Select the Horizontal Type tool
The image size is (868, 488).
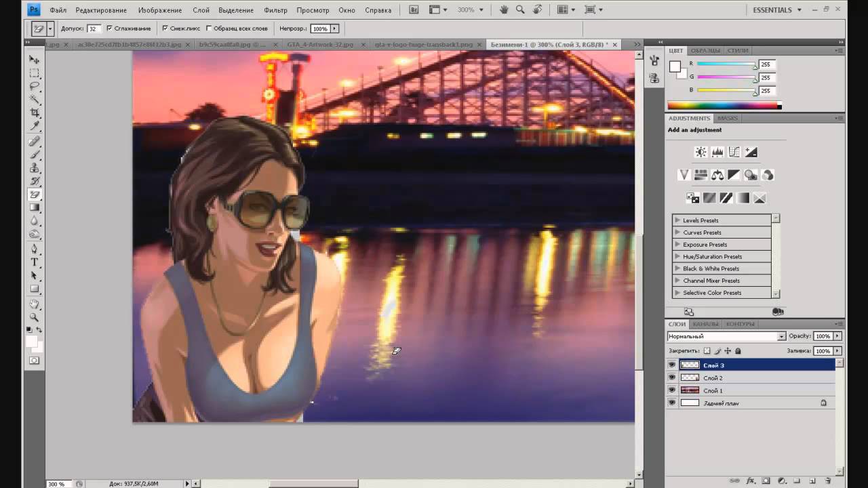click(35, 262)
